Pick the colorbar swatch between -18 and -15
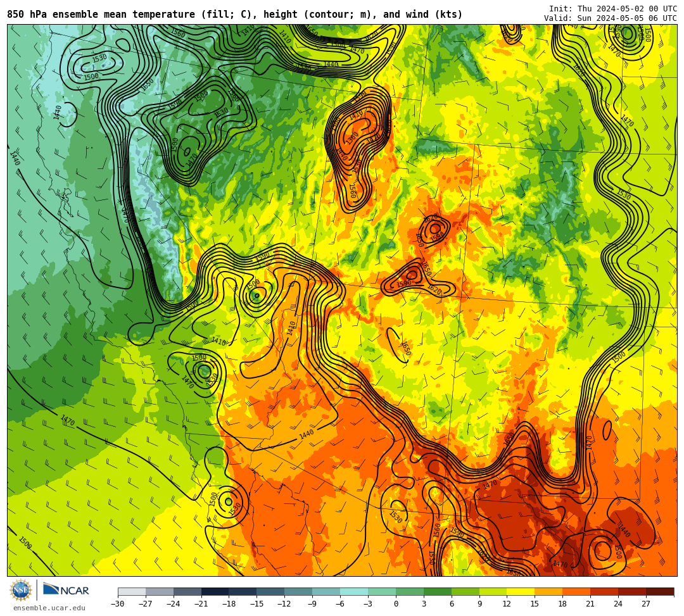684x616 pixels. pyautogui.click(x=243, y=591)
